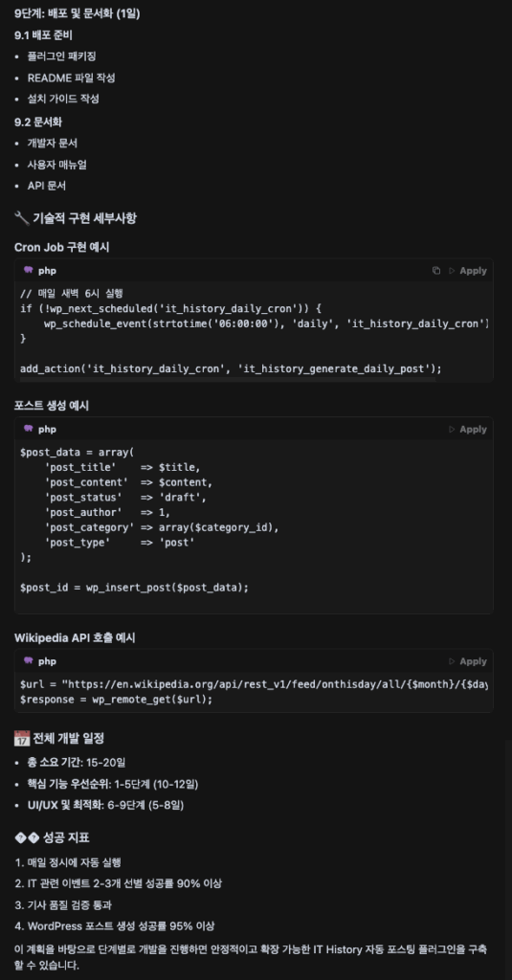Click the wrench icon beside 기술적 구현 세부사항

[21, 218]
